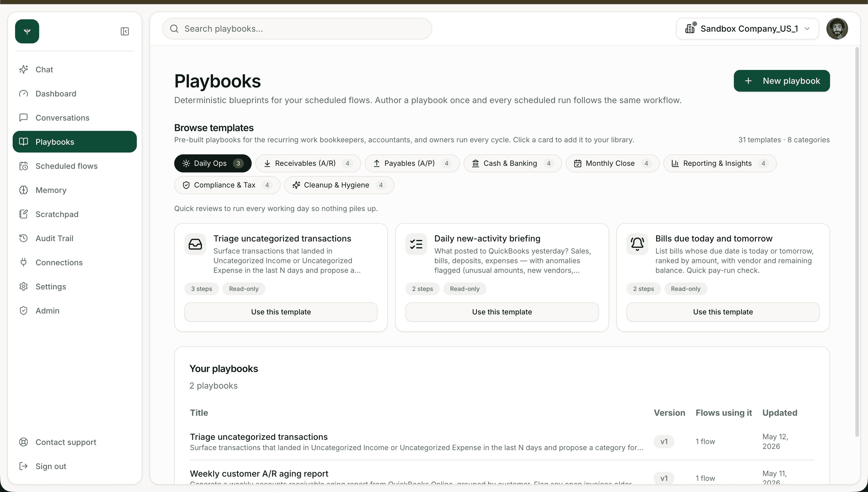This screenshot has height=492, width=868.
Task: Click the v1 version badge for Triage row
Action: point(664,442)
